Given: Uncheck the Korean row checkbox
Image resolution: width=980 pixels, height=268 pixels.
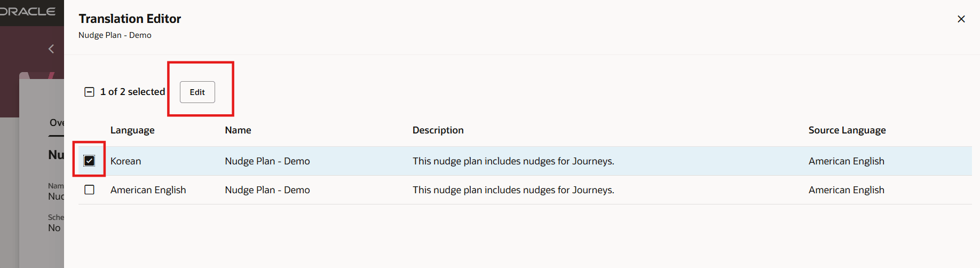Looking at the screenshot, I should [89, 161].
